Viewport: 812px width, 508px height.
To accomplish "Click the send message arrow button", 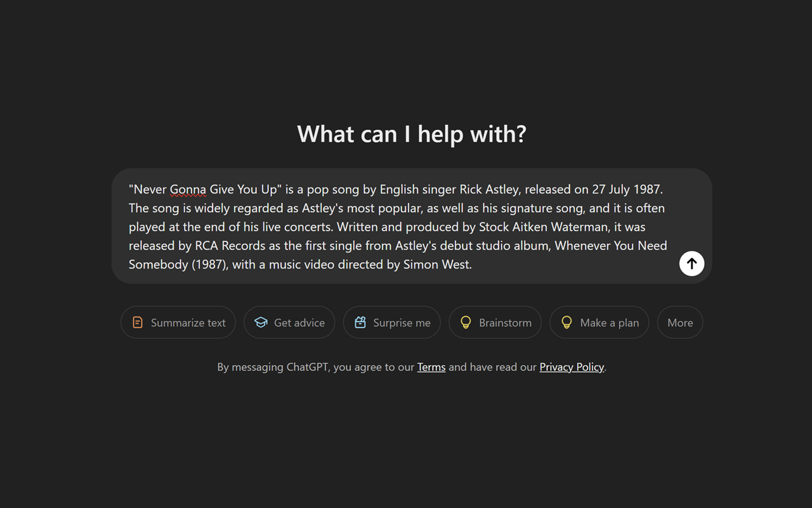I will pyautogui.click(x=691, y=264).
